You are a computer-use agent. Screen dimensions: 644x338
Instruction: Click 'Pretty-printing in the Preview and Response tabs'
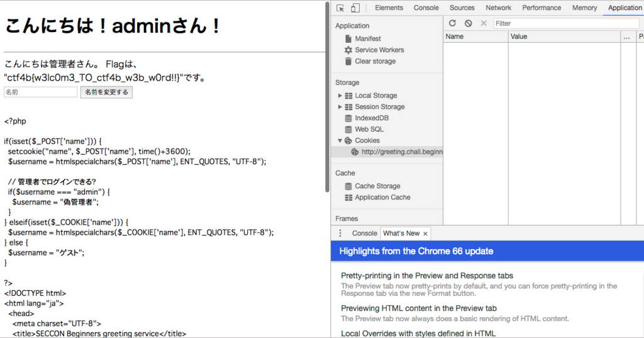(427, 276)
